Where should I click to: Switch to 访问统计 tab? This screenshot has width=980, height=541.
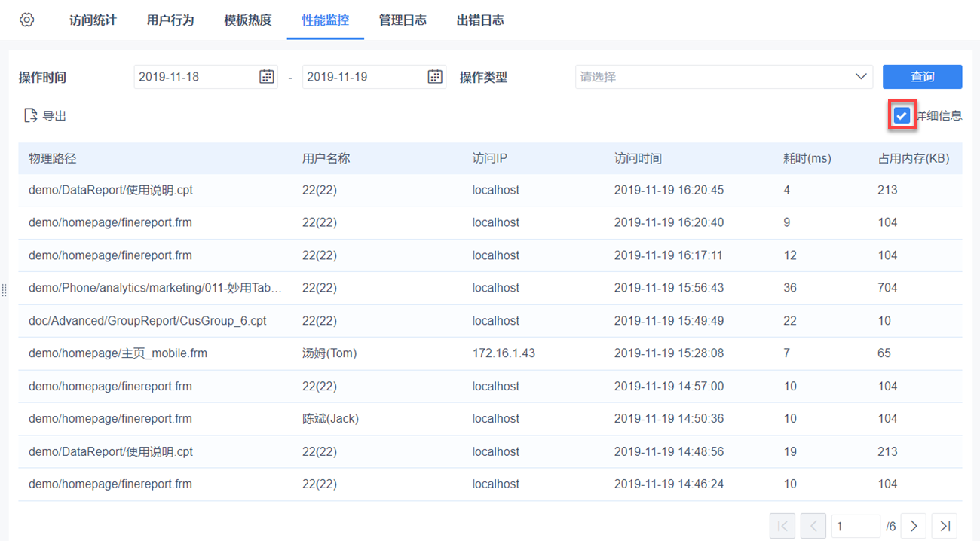93,20
